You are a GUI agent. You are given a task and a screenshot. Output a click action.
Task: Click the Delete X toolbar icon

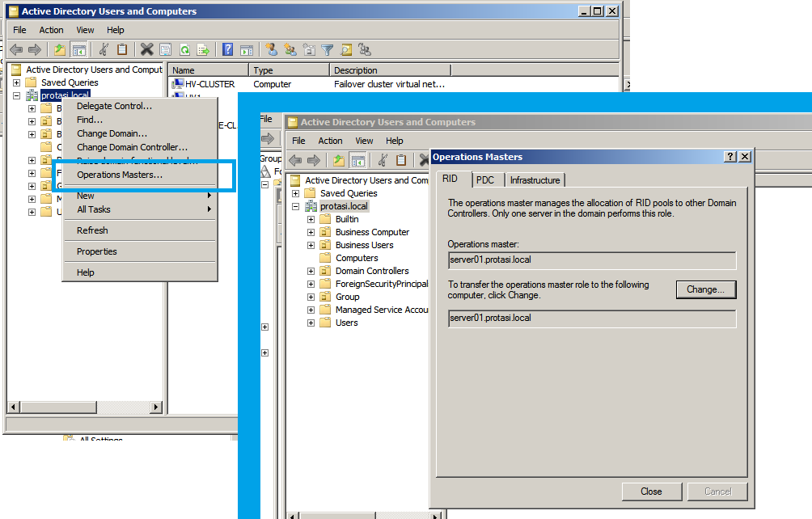[x=147, y=49]
